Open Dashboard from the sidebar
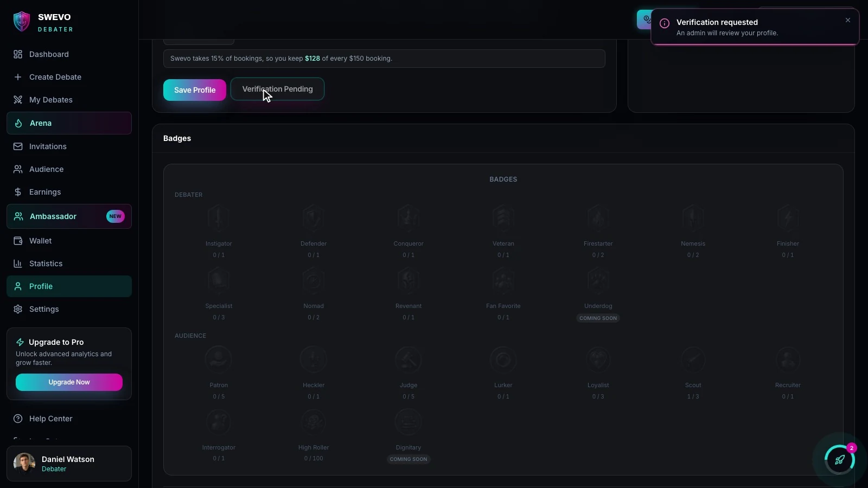868x488 pixels. 69,54
